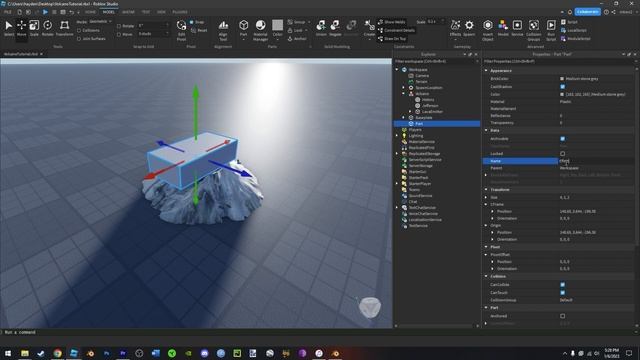Expand the Size property
640x360 pixels.
pyautogui.click(x=486, y=197)
